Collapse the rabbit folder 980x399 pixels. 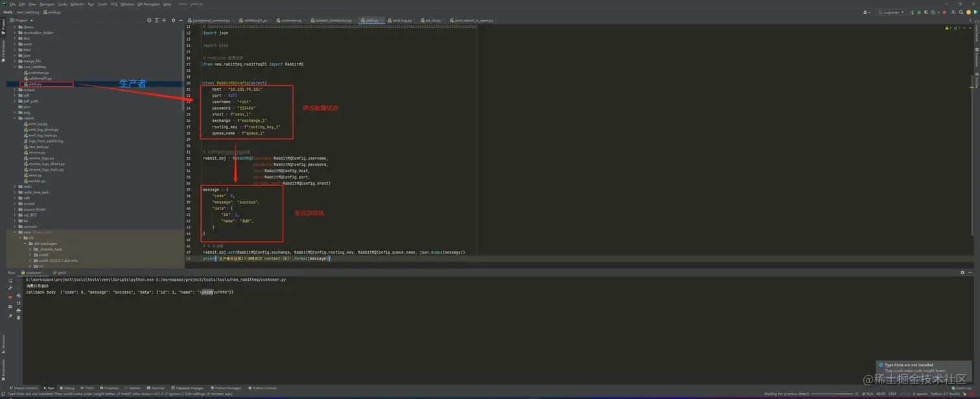pos(15,118)
